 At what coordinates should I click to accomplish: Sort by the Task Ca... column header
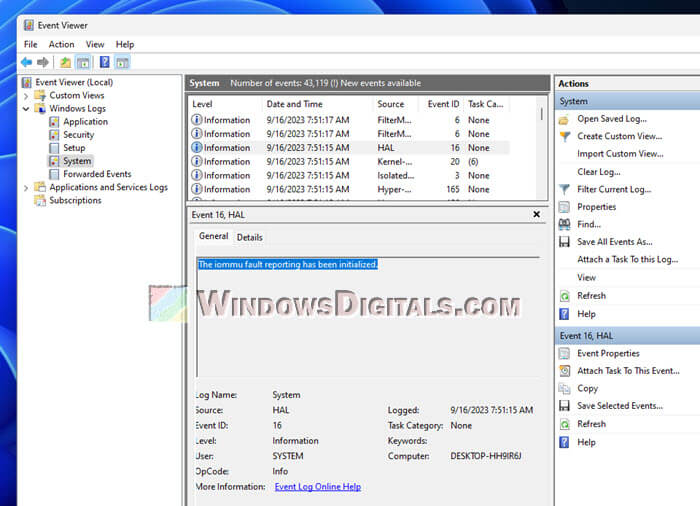[x=486, y=104]
